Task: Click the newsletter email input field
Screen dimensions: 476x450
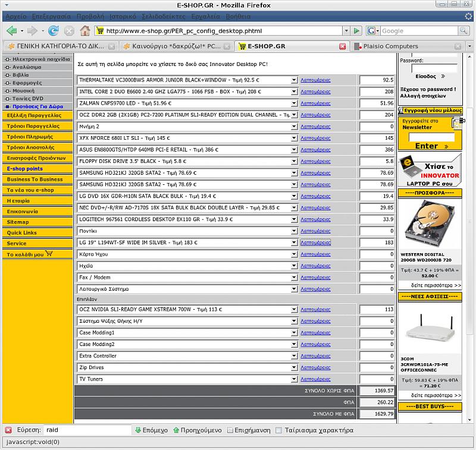Action: pos(431,137)
